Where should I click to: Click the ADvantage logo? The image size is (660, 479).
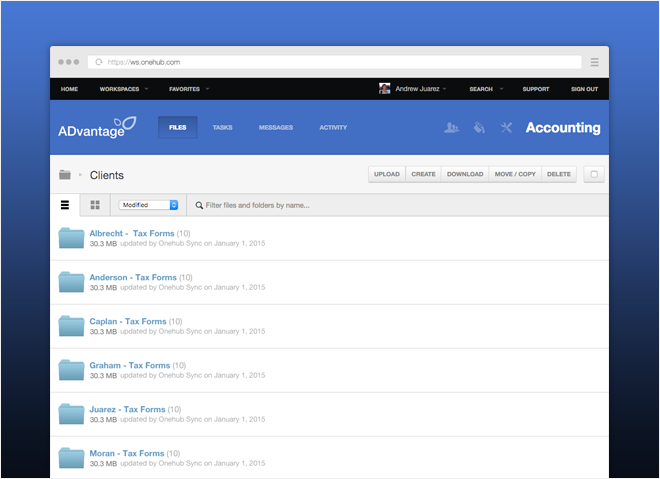[97, 128]
